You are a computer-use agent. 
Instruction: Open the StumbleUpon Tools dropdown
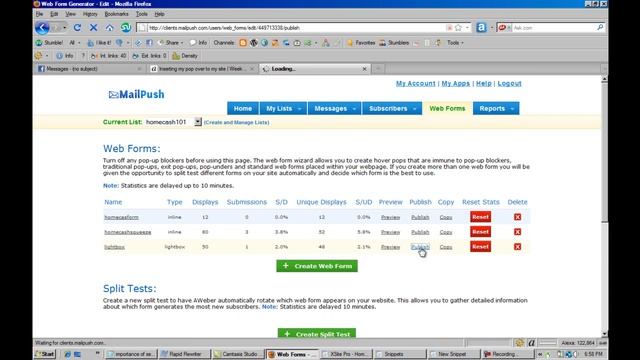coord(455,42)
